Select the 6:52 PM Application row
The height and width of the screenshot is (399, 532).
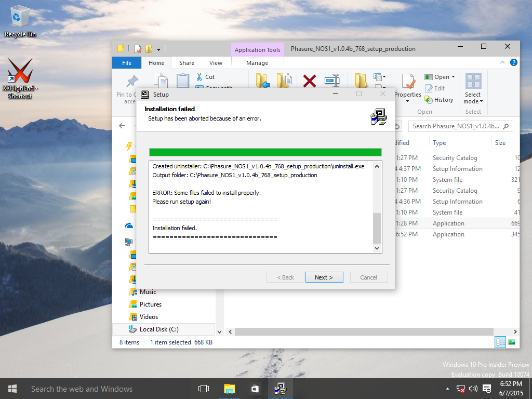click(457, 234)
